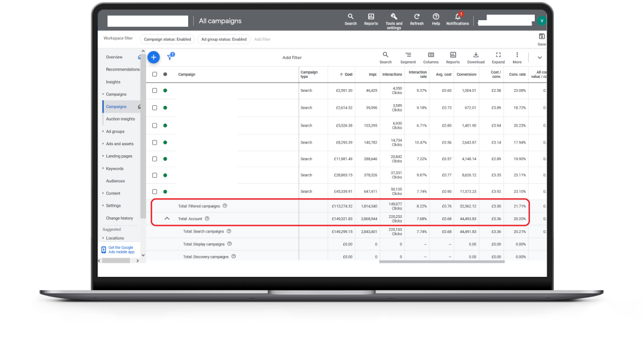
Task: Click the Download icon in table toolbar
Action: click(475, 55)
